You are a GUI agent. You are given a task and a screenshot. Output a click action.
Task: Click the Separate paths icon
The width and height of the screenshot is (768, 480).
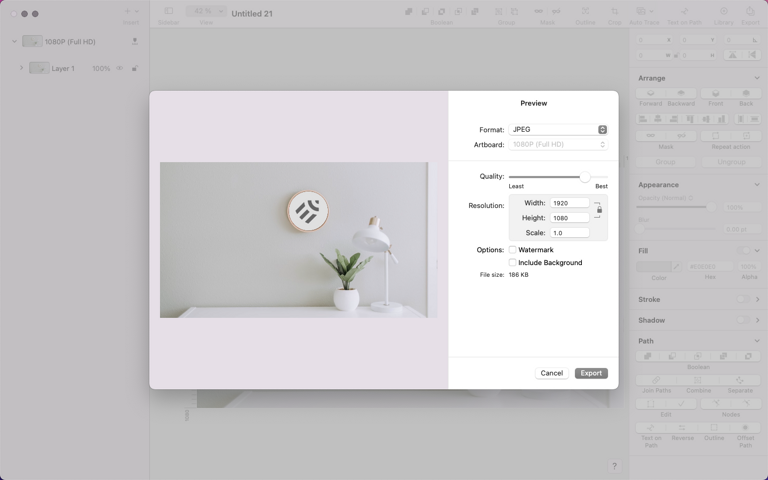(740, 380)
